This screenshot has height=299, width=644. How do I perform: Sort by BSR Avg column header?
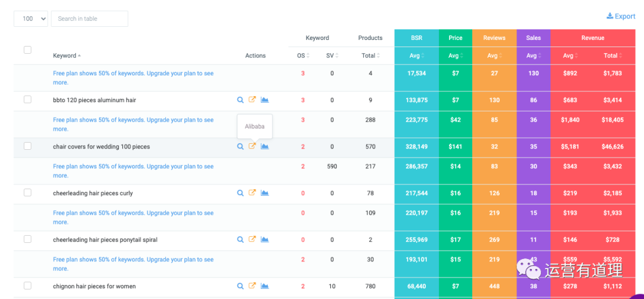416,56
